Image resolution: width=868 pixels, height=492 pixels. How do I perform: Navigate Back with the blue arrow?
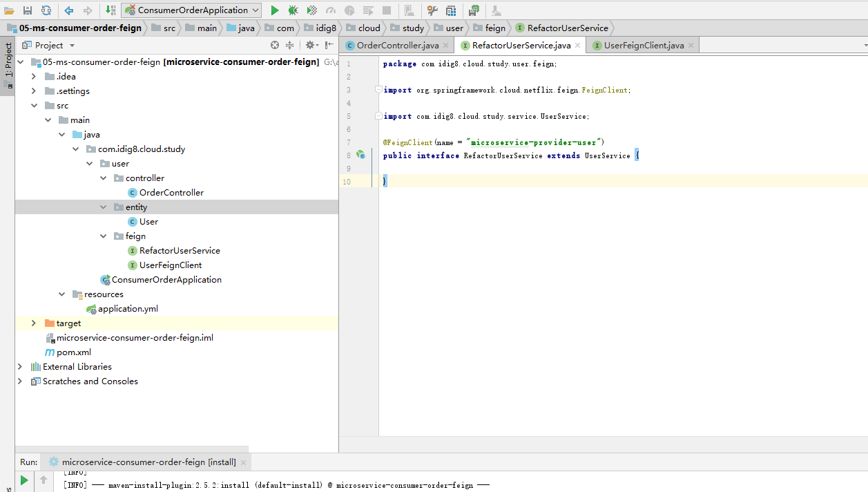[x=69, y=10]
